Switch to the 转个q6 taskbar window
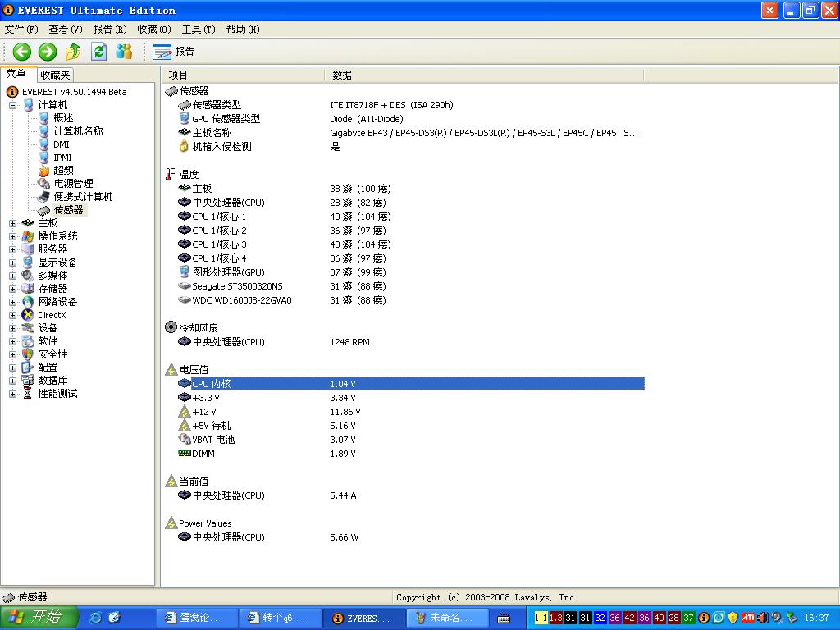 (280, 618)
